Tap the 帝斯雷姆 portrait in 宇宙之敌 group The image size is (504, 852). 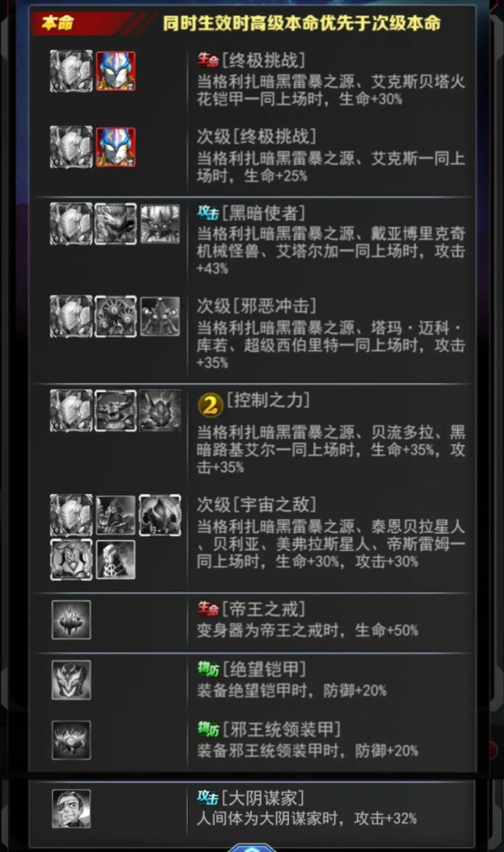116,559
